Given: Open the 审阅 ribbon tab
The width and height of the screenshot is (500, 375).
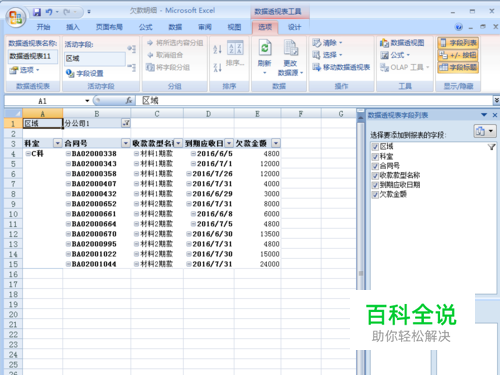Looking at the screenshot, I should click(205, 27).
